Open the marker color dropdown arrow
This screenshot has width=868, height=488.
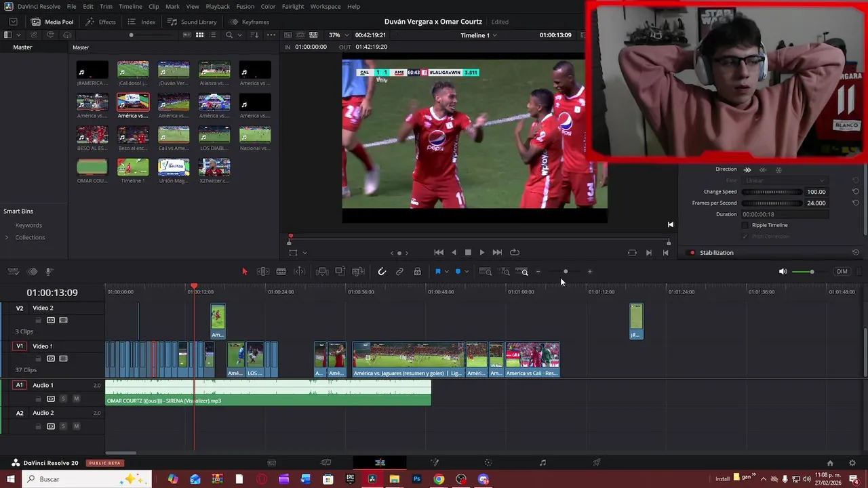tap(467, 272)
